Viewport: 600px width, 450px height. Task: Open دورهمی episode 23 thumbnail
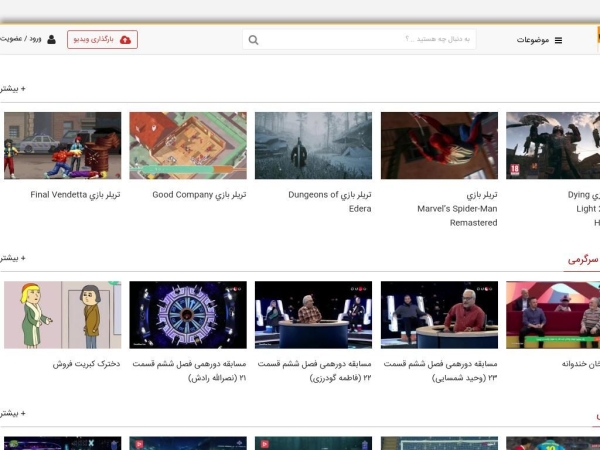click(x=439, y=315)
